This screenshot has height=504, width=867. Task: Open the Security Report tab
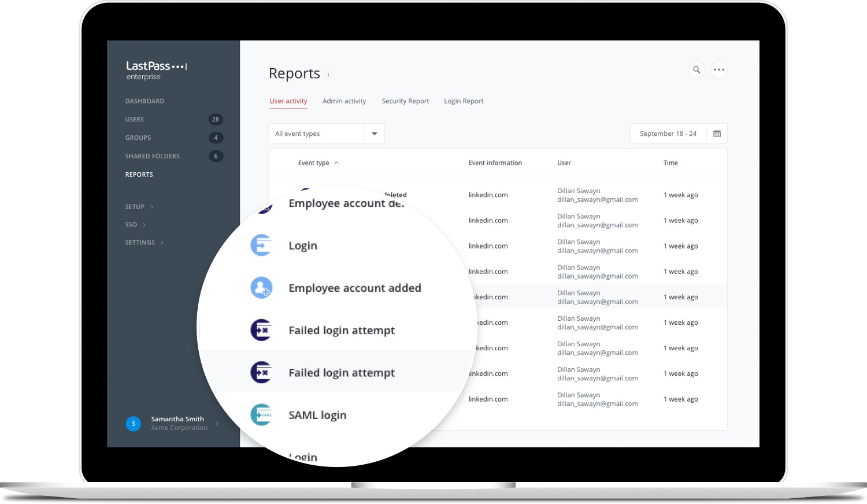(405, 101)
